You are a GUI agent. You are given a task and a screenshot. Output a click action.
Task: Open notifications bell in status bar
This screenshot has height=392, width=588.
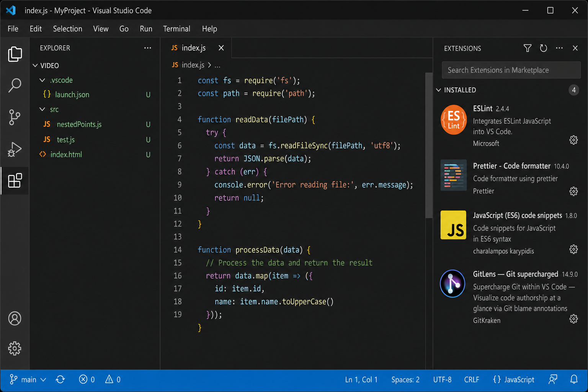tap(574, 379)
